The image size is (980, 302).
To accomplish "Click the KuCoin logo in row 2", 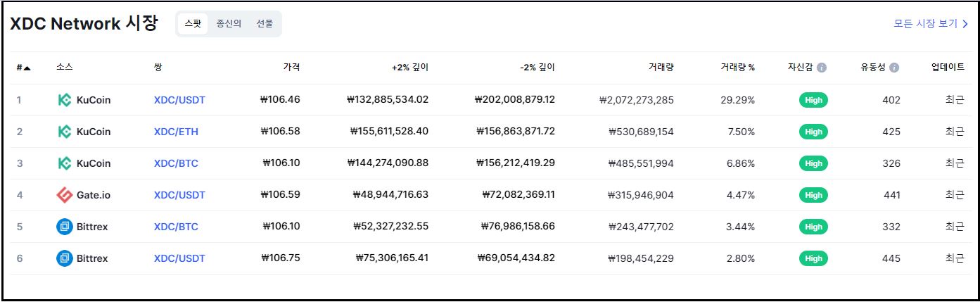I will tap(65, 132).
